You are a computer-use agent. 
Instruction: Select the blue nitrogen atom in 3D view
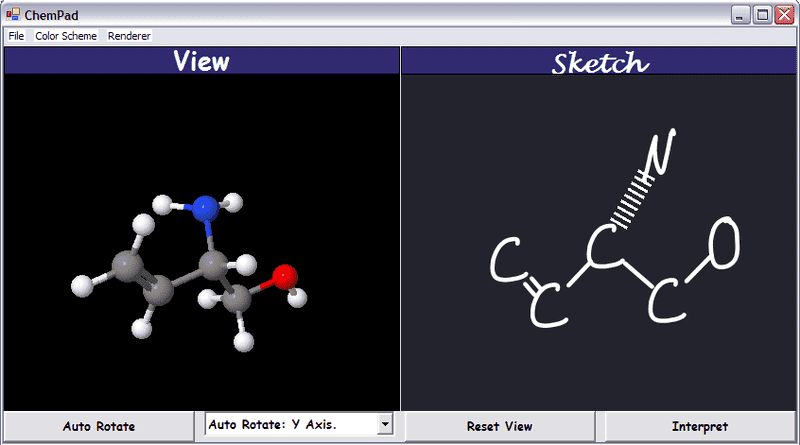[205, 208]
